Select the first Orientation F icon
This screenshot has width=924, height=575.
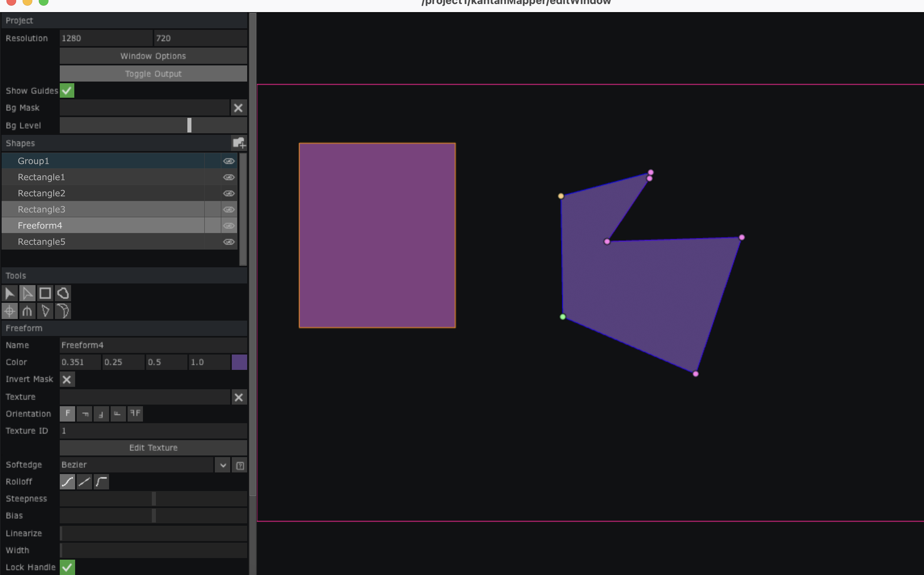click(67, 413)
